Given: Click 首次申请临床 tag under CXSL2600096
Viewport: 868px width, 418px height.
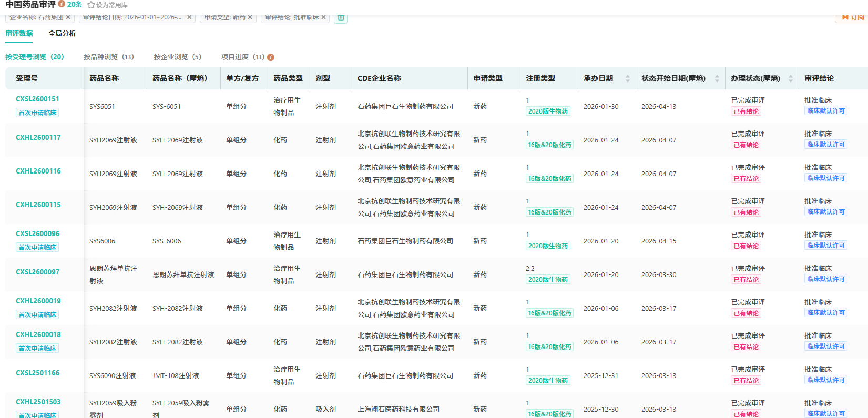Looking at the screenshot, I should pyautogui.click(x=37, y=247).
